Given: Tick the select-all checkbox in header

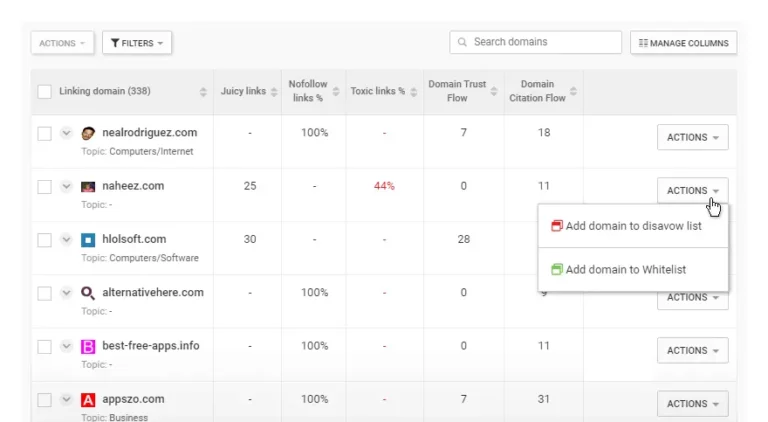Looking at the screenshot, I should pyautogui.click(x=45, y=92).
